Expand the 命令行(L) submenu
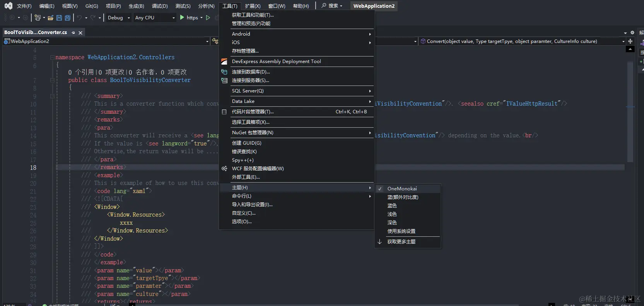Image resolution: width=644 pixels, height=306 pixels. [x=296, y=196]
